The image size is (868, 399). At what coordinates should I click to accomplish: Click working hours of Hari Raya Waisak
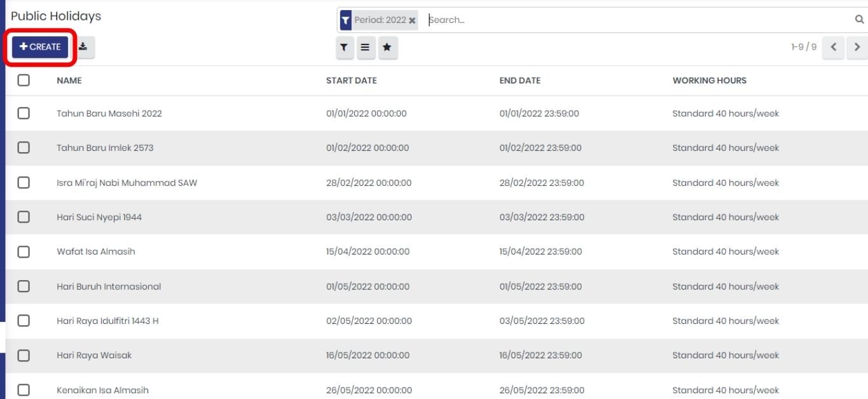click(726, 356)
